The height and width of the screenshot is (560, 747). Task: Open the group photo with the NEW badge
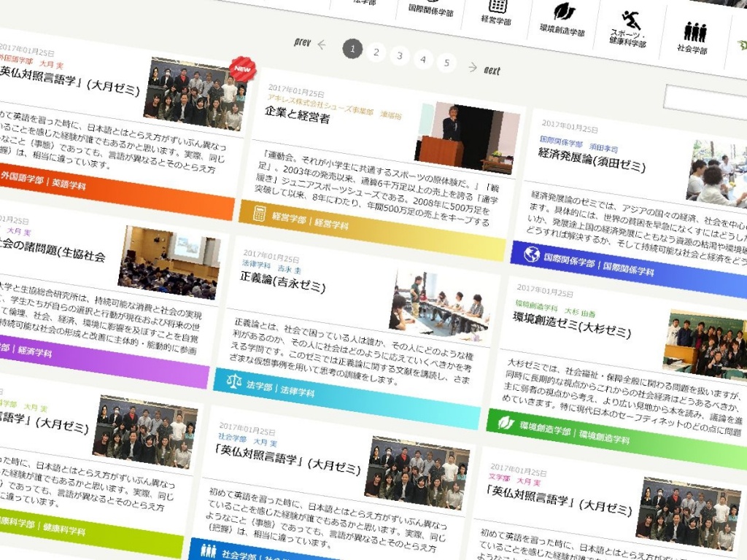[x=196, y=93]
